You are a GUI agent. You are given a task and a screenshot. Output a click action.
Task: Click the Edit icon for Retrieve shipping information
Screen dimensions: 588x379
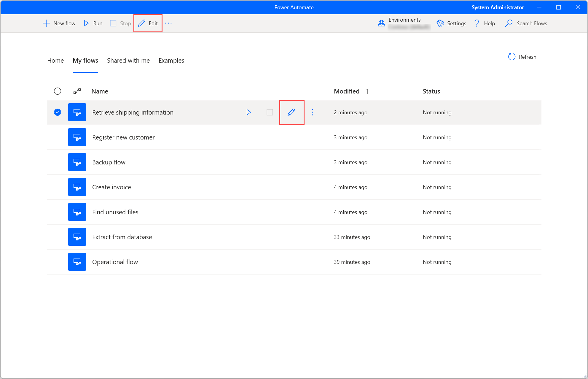pos(291,112)
